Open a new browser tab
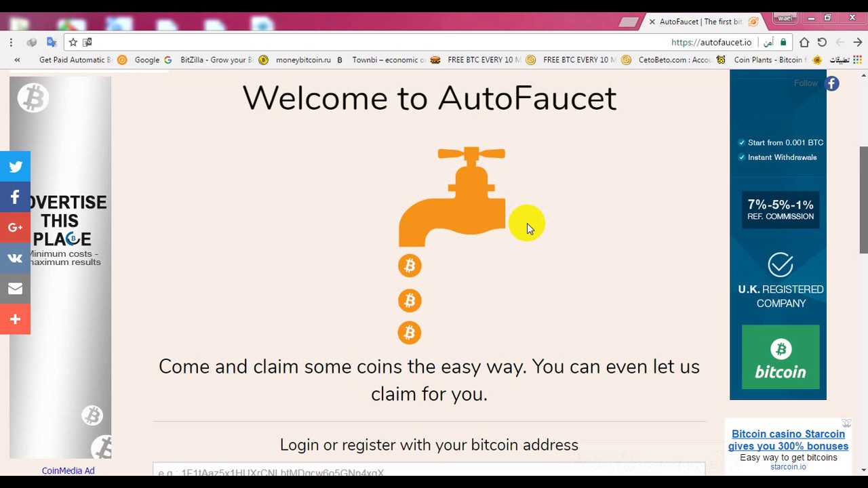The image size is (868, 488). pos(629,22)
